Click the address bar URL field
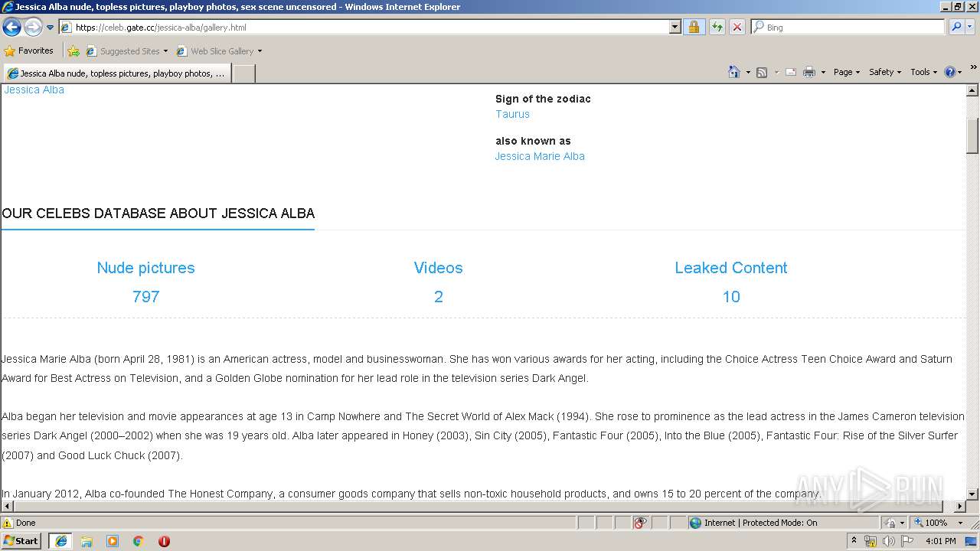This screenshot has height=551, width=980. (364, 27)
